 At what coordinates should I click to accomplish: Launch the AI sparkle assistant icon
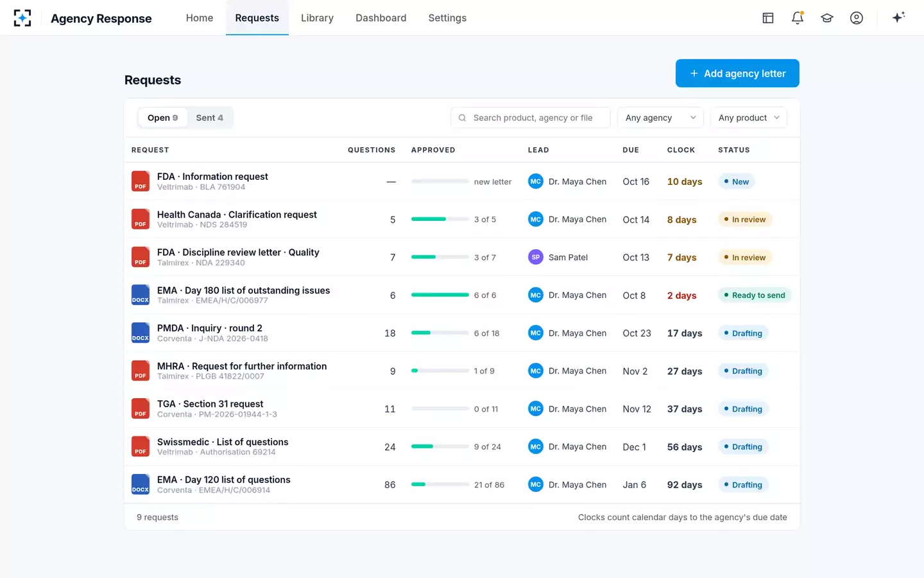(898, 17)
